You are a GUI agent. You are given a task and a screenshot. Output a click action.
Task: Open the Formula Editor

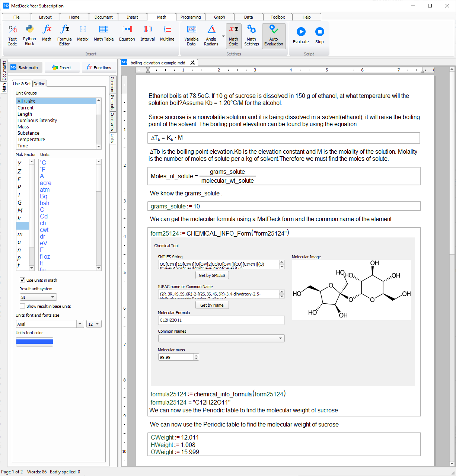tap(64, 36)
